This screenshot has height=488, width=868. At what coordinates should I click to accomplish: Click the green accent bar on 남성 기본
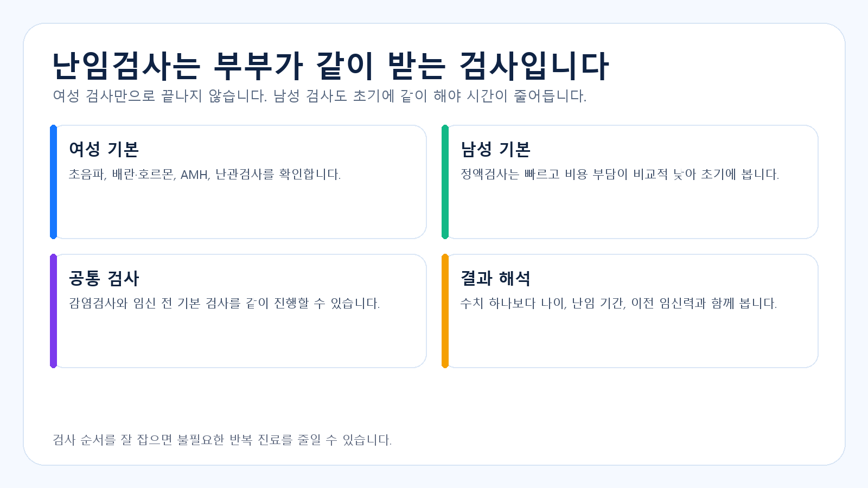[x=445, y=182]
